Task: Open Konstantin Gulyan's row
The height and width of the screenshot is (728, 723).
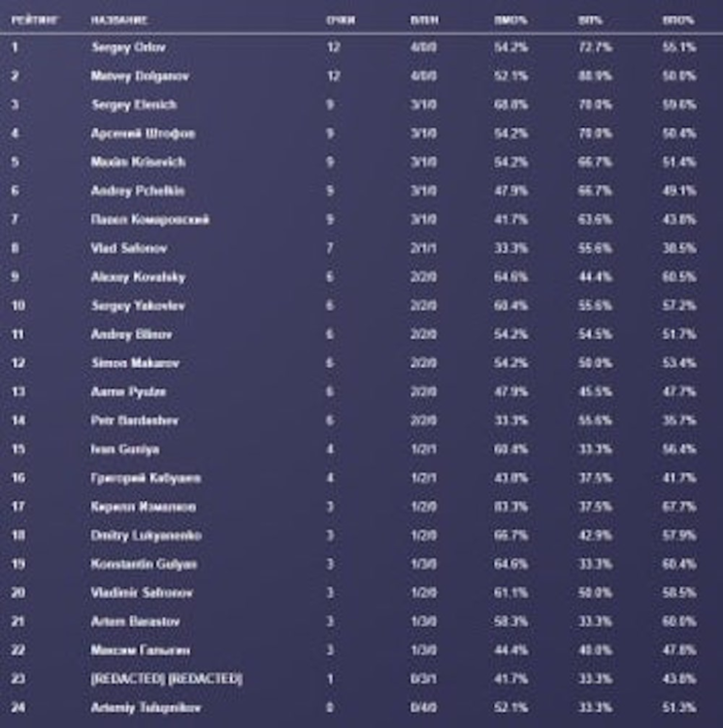Action: click(143, 564)
